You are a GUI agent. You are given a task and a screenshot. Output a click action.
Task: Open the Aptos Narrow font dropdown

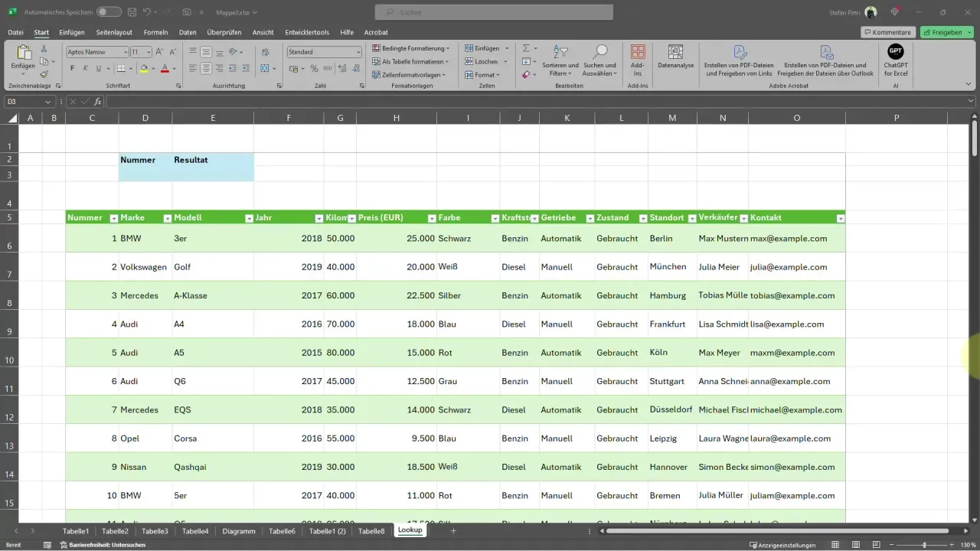(125, 52)
